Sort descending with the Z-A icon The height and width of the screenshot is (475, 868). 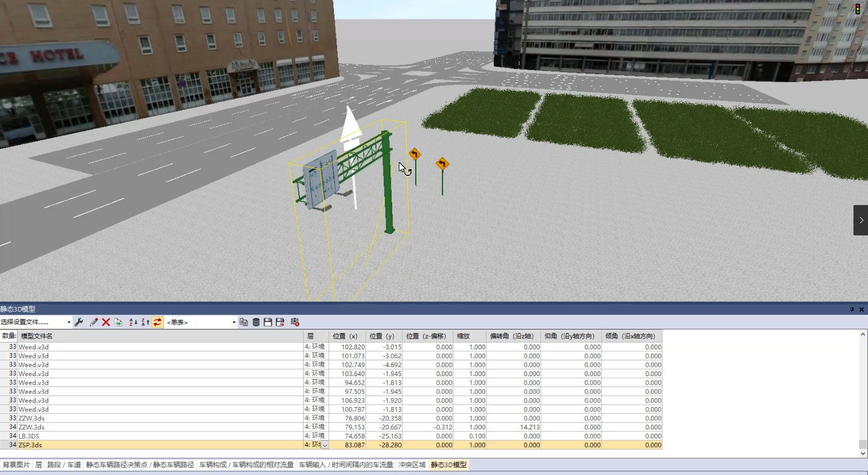pyautogui.click(x=145, y=322)
